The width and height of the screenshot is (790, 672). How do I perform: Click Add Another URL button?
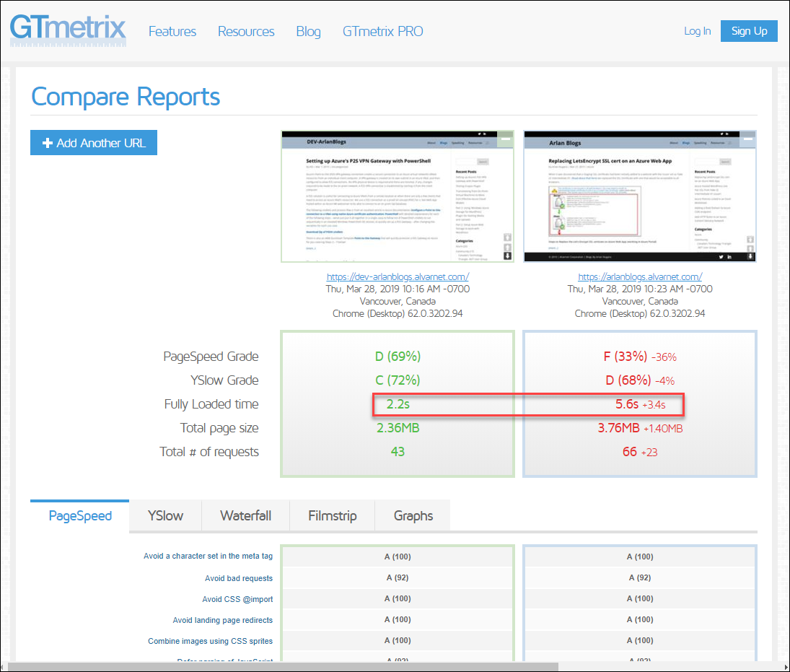pos(94,143)
